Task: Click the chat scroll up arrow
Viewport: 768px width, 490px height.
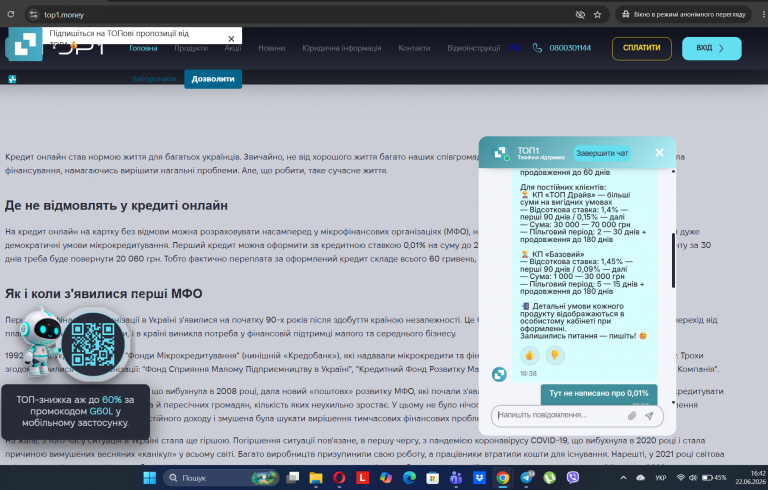Action: coord(673,172)
